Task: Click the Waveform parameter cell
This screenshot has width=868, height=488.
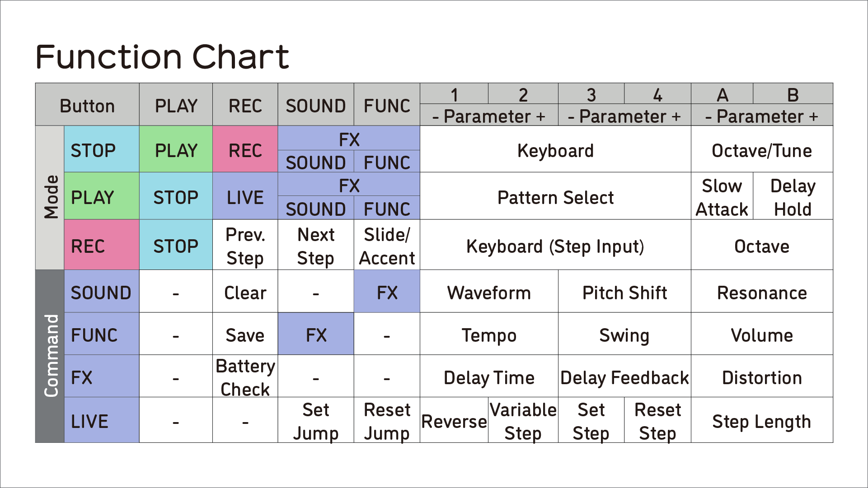Action: (x=489, y=293)
